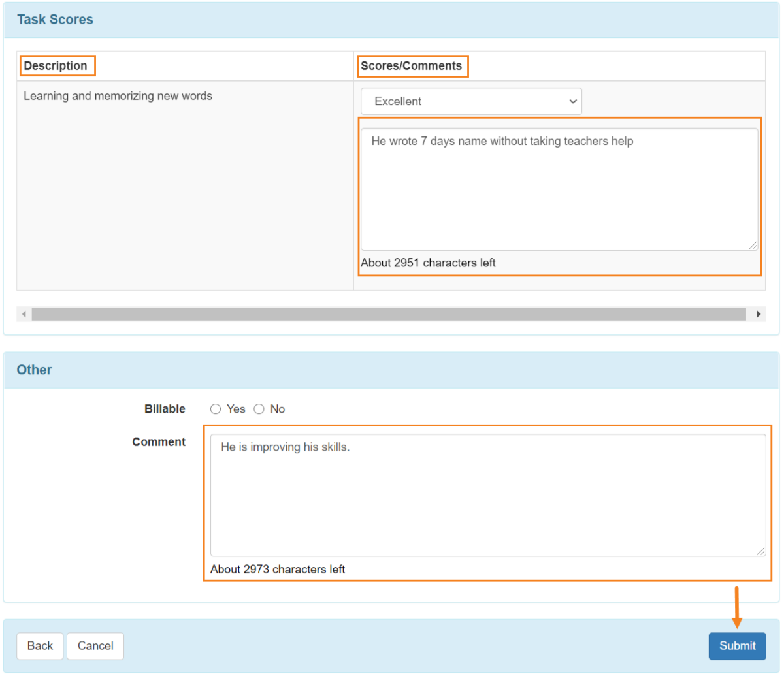The width and height of the screenshot is (784, 674).
Task: Click the table's horizontal scrollbar track
Action: click(x=389, y=314)
